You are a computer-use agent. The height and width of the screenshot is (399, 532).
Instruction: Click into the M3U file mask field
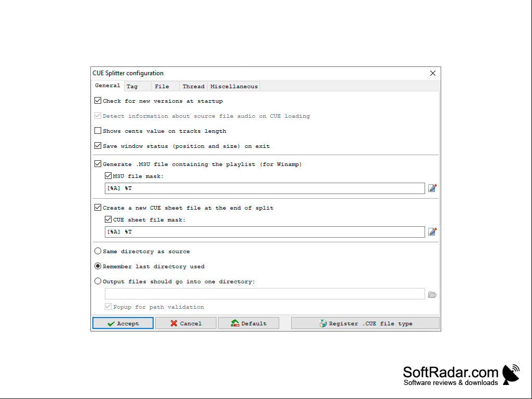coord(265,188)
